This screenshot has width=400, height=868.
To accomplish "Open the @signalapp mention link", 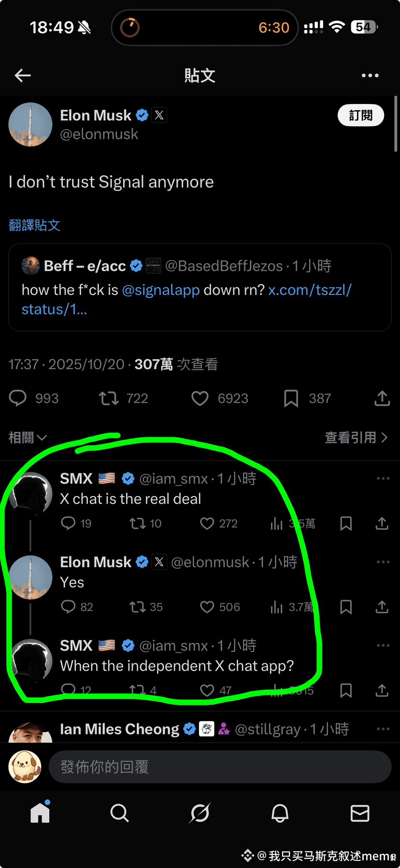I will tap(160, 290).
